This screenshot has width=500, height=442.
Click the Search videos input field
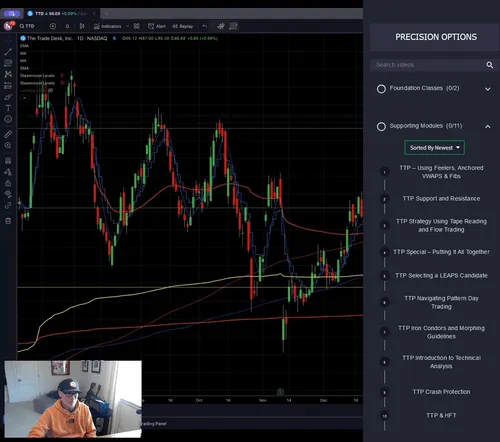[x=428, y=65]
